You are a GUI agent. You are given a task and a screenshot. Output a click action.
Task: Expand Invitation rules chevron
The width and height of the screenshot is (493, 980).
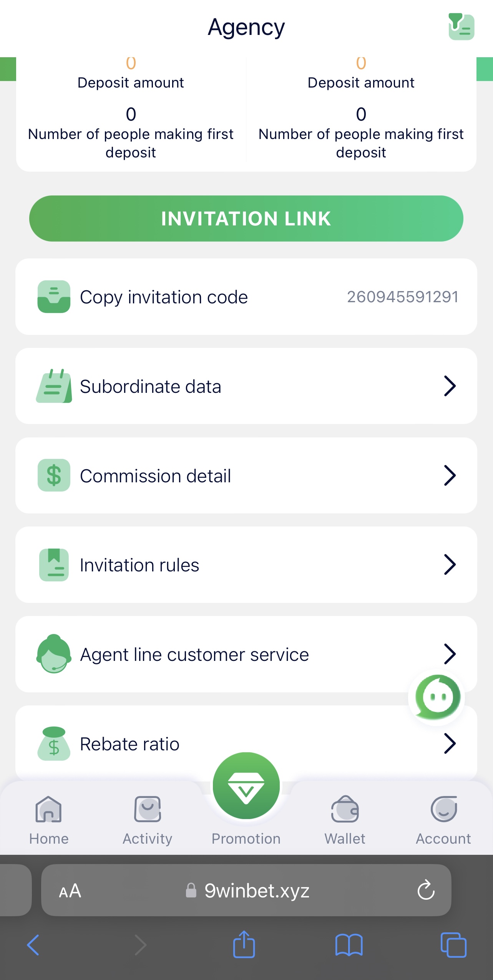(x=450, y=564)
